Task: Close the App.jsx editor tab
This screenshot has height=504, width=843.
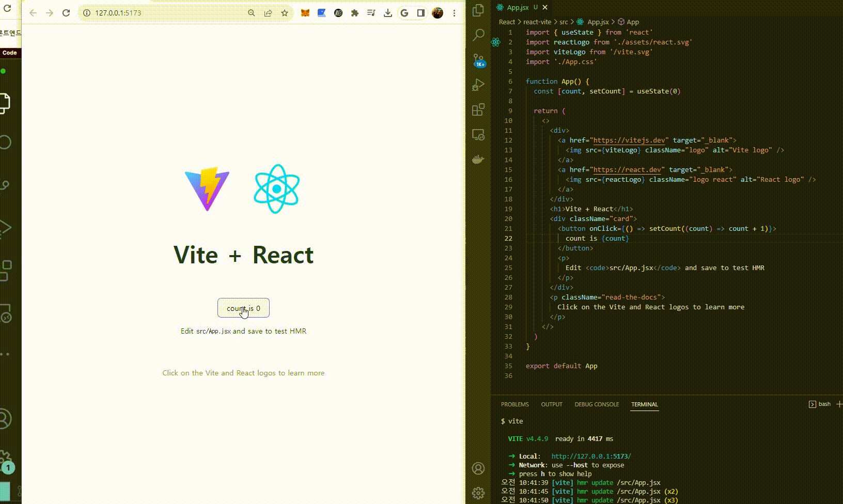Action: pos(545,7)
